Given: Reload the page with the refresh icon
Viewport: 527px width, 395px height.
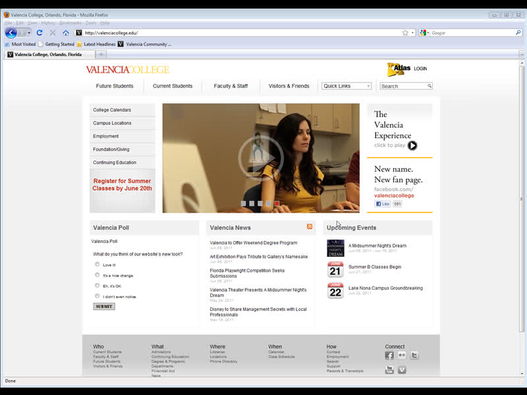Looking at the screenshot, I should tap(39, 33).
